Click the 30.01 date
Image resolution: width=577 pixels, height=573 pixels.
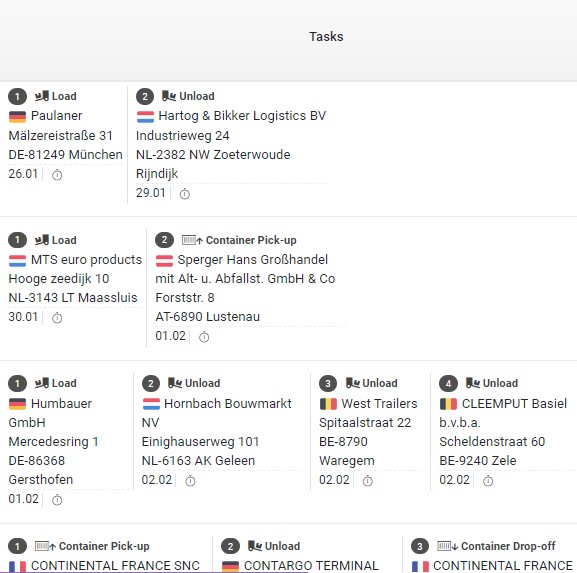(23, 316)
